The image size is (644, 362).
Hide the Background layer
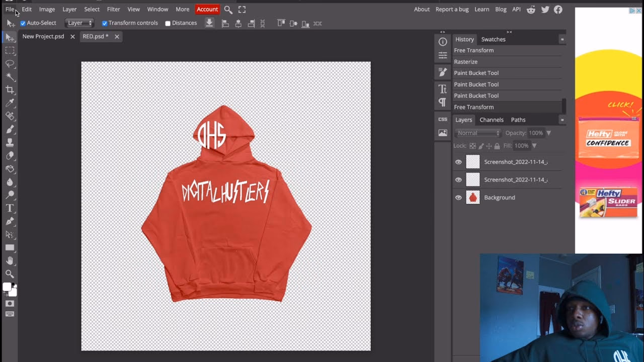pyautogui.click(x=458, y=198)
